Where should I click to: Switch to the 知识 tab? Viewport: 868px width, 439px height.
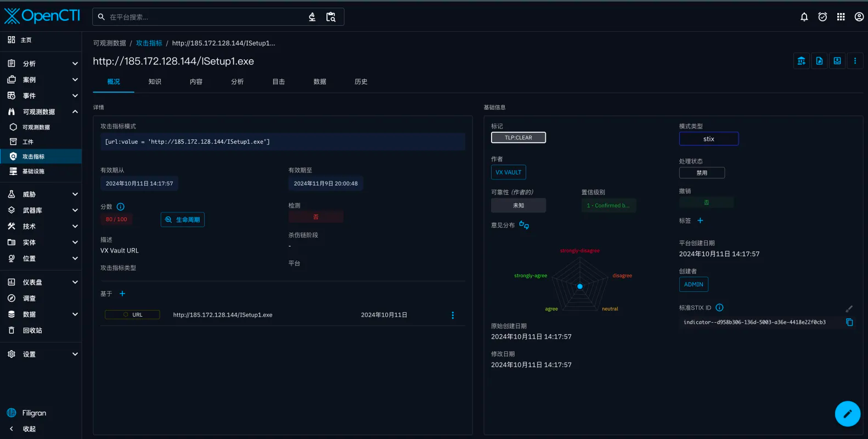pos(155,82)
